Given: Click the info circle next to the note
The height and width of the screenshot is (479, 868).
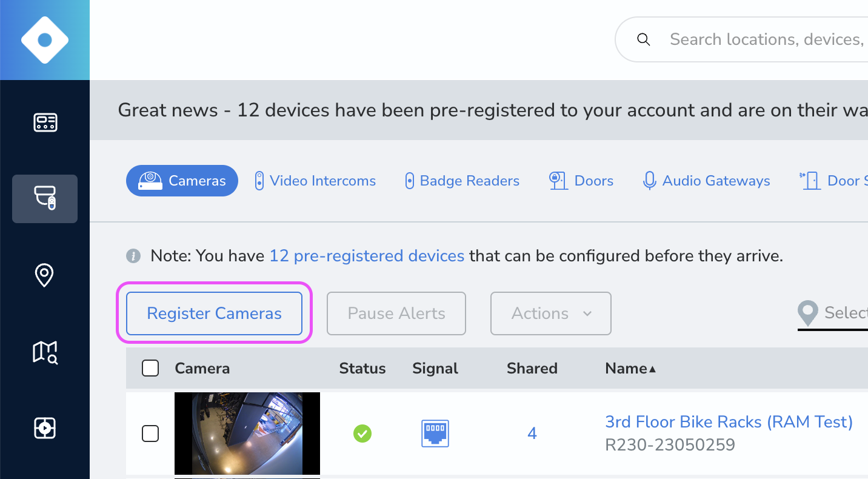Looking at the screenshot, I should tap(133, 255).
